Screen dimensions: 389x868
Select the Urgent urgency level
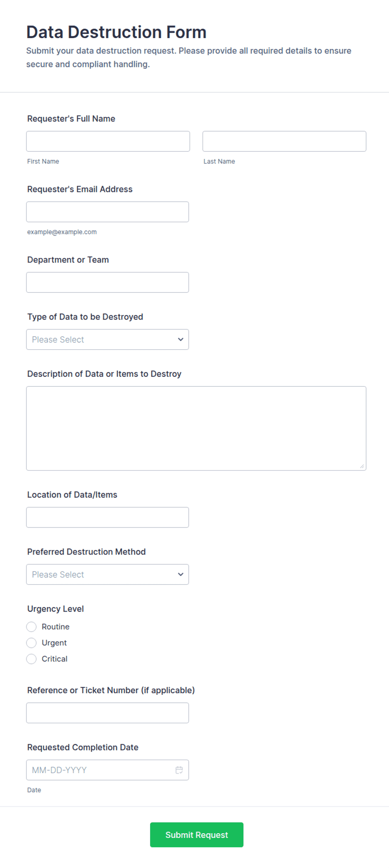coord(31,643)
